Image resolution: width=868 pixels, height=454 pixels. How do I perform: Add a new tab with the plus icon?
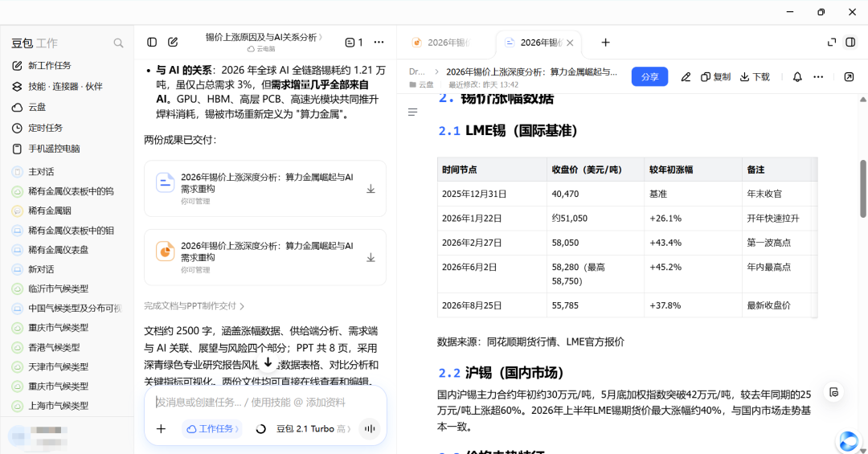(606, 43)
